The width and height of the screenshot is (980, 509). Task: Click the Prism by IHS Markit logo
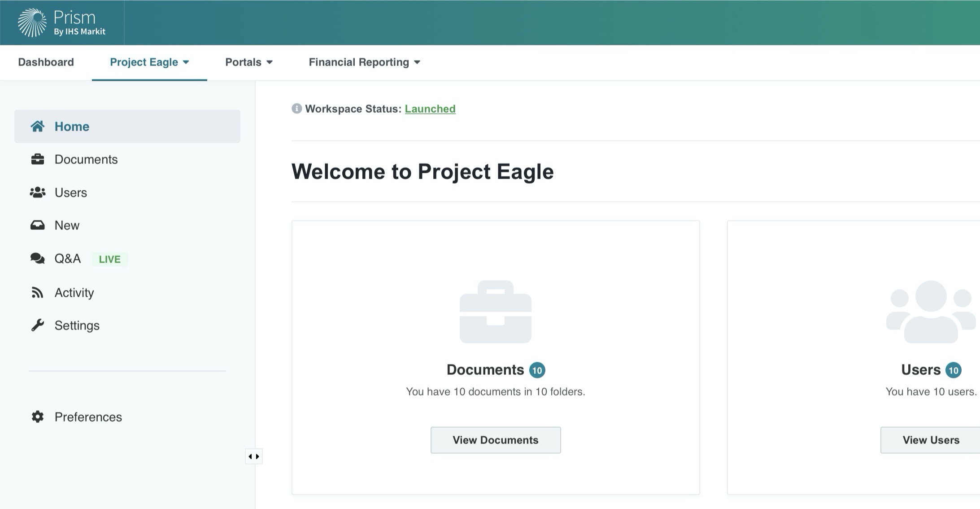pyautogui.click(x=61, y=23)
